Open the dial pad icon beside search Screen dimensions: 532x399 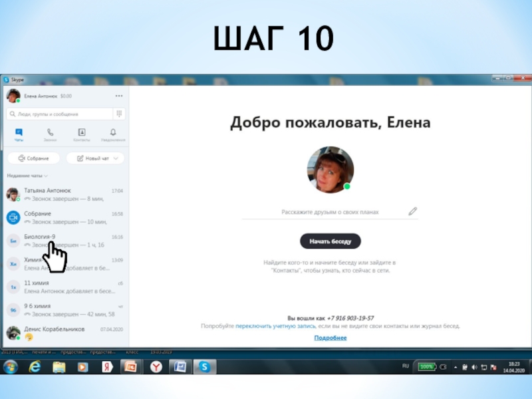pyautogui.click(x=119, y=114)
